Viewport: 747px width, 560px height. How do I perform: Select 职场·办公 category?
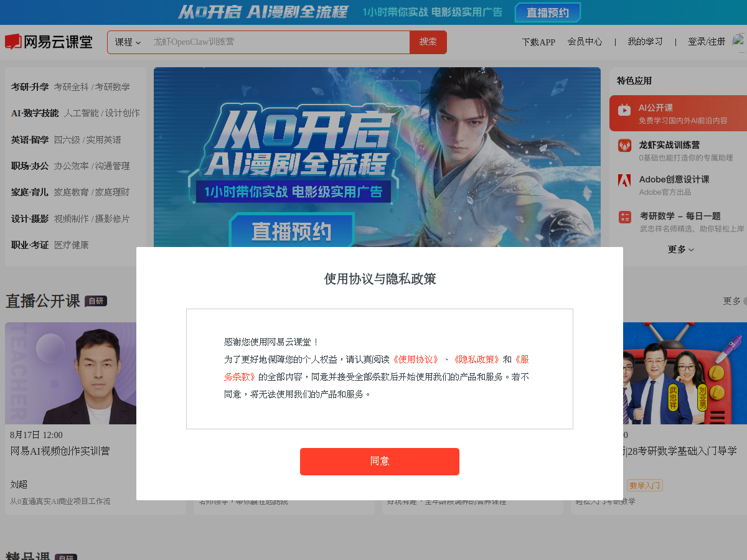click(30, 166)
